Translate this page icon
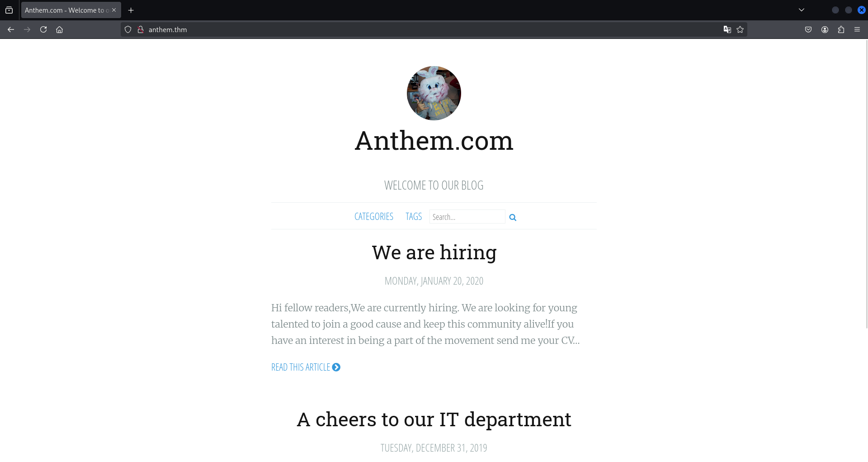 click(x=727, y=29)
